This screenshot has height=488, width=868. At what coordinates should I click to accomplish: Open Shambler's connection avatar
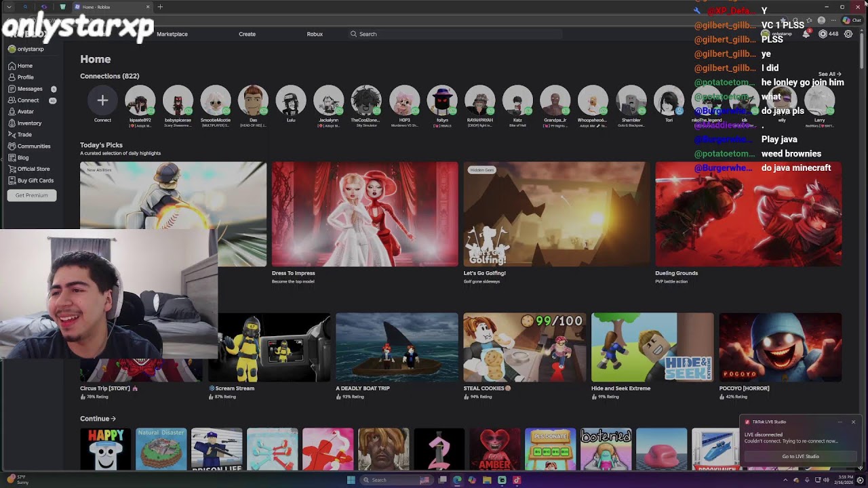coord(631,101)
